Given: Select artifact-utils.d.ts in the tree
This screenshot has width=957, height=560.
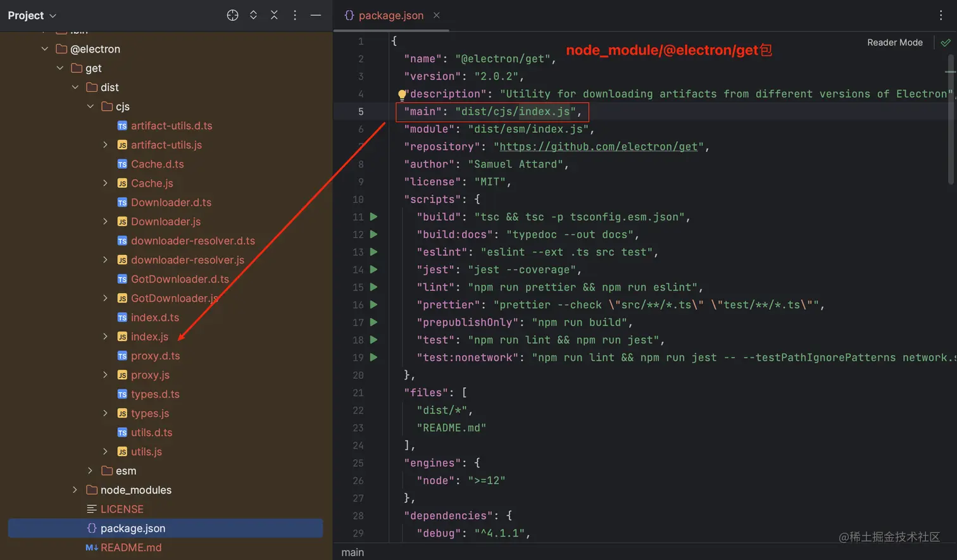Looking at the screenshot, I should coord(172,126).
